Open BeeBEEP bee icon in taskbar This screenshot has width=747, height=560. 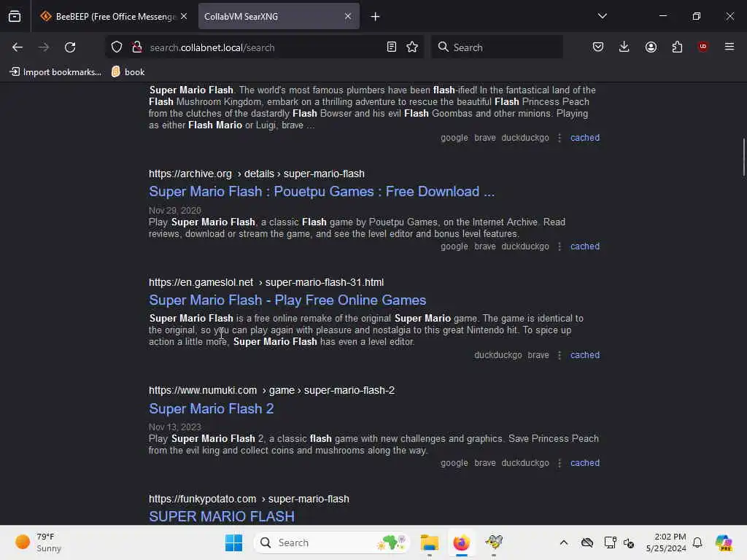[494, 542]
